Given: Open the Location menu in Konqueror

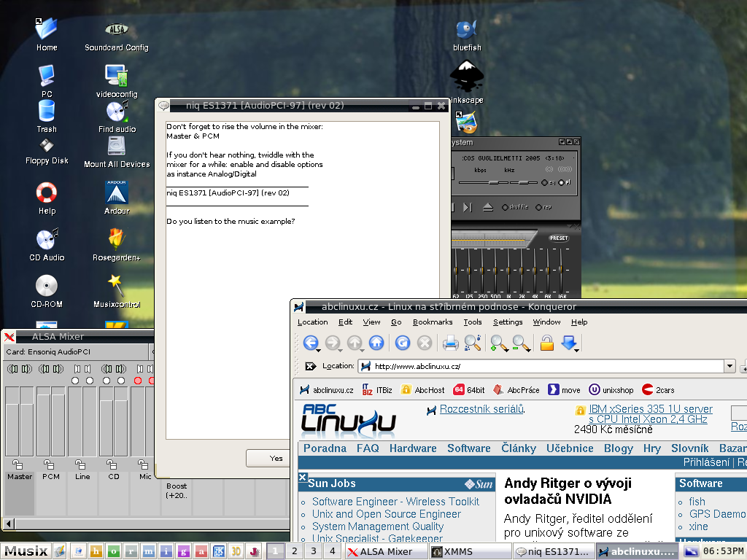Looking at the screenshot, I should [x=312, y=322].
